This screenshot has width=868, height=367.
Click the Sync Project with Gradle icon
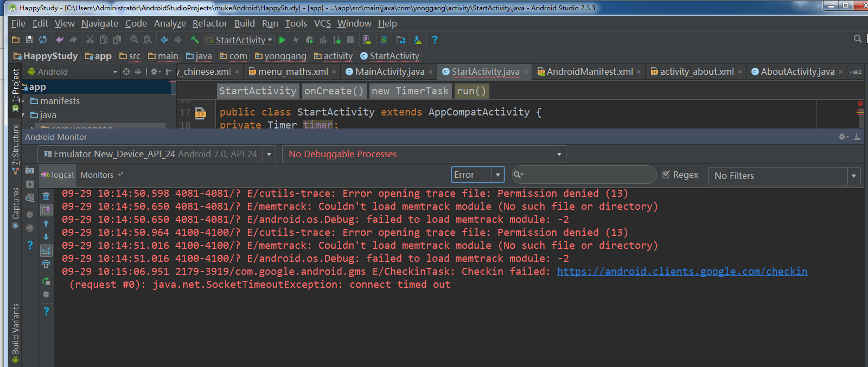click(x=384, y=40)
